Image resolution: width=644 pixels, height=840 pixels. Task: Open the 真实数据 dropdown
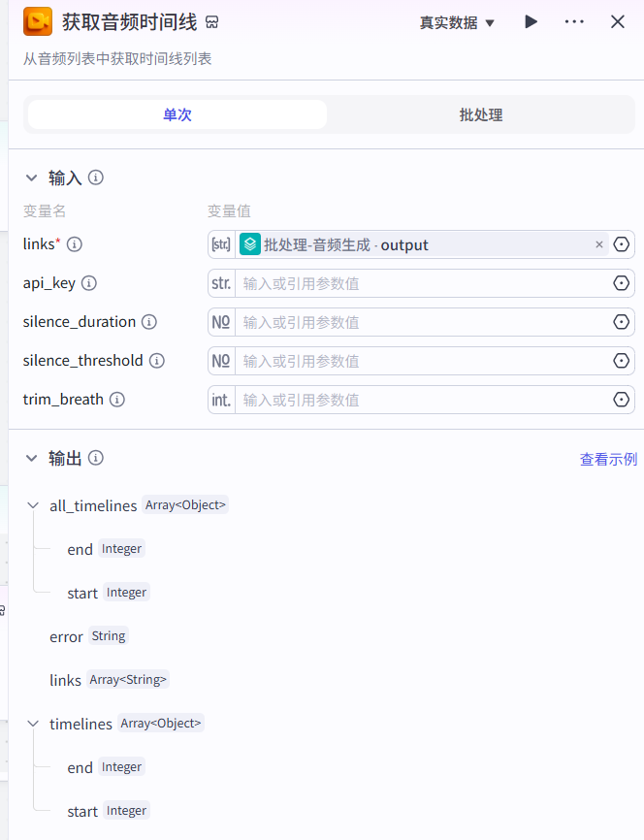(457, 22)
